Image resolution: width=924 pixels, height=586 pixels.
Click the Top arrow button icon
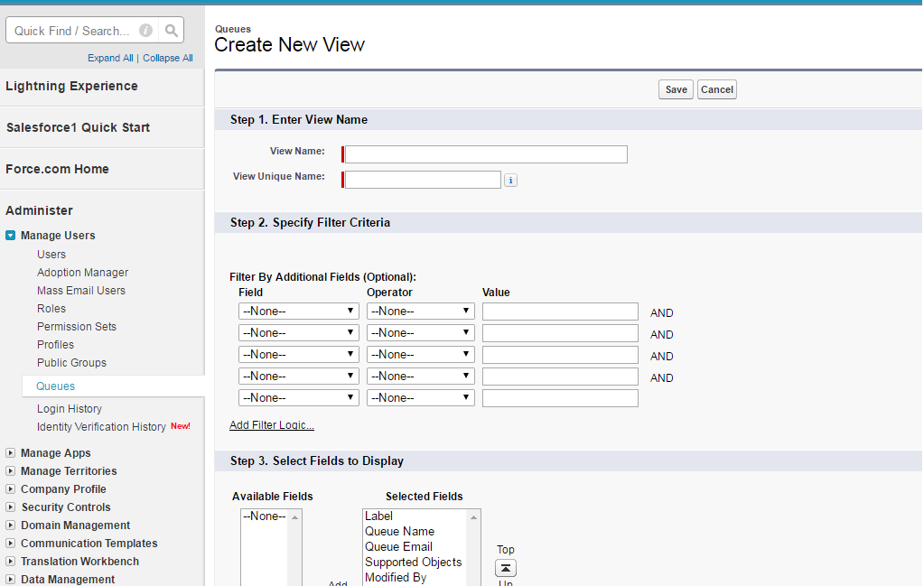point(506,568)
